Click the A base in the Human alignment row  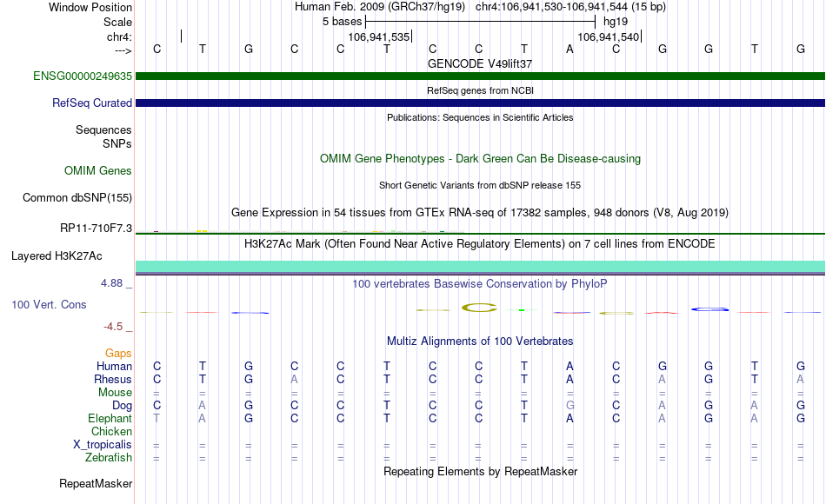[x=570, y=366]
